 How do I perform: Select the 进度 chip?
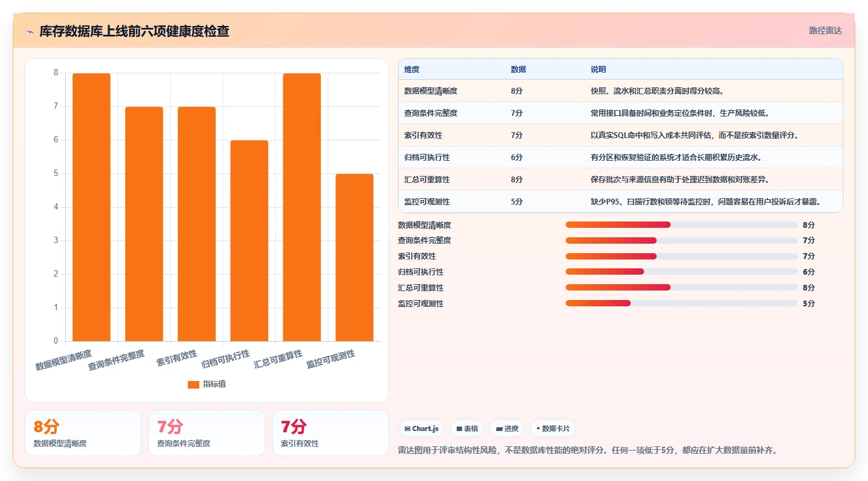(507, 428)
